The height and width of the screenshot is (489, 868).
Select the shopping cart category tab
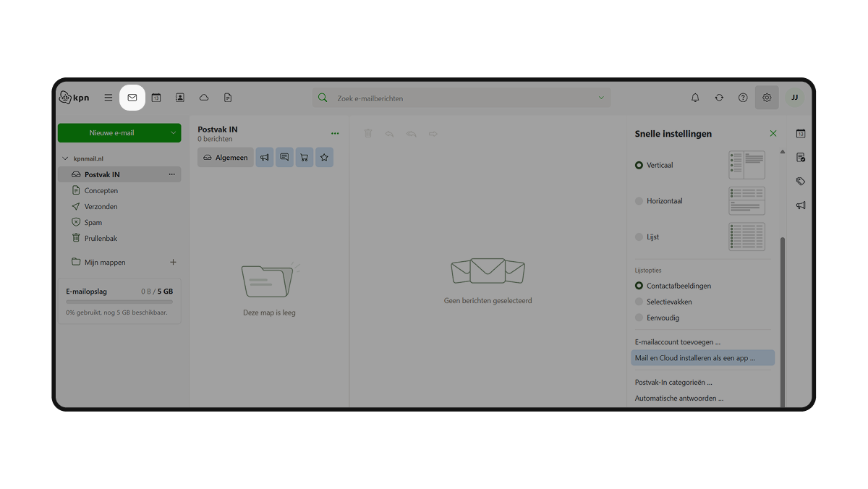pos(305,158)
